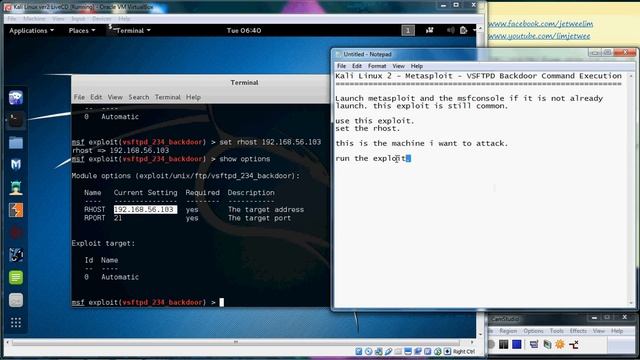Open Terminal window Edit menu

[x=96, y=97]
